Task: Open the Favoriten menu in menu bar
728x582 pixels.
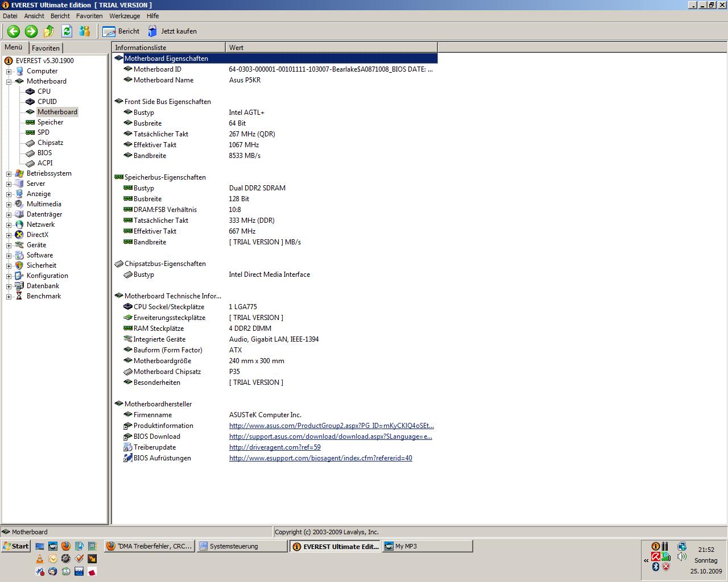Action: [89, 16]
